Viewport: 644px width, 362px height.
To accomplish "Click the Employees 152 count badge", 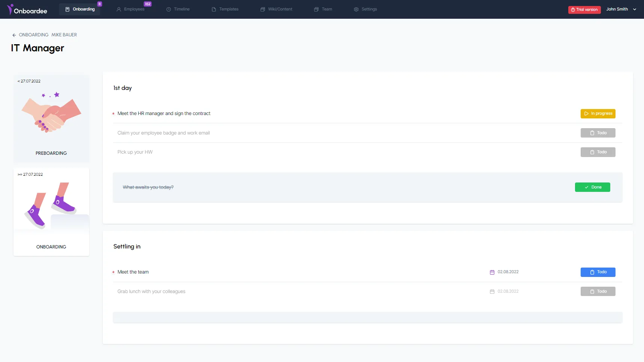I will [x=148, y=4].
